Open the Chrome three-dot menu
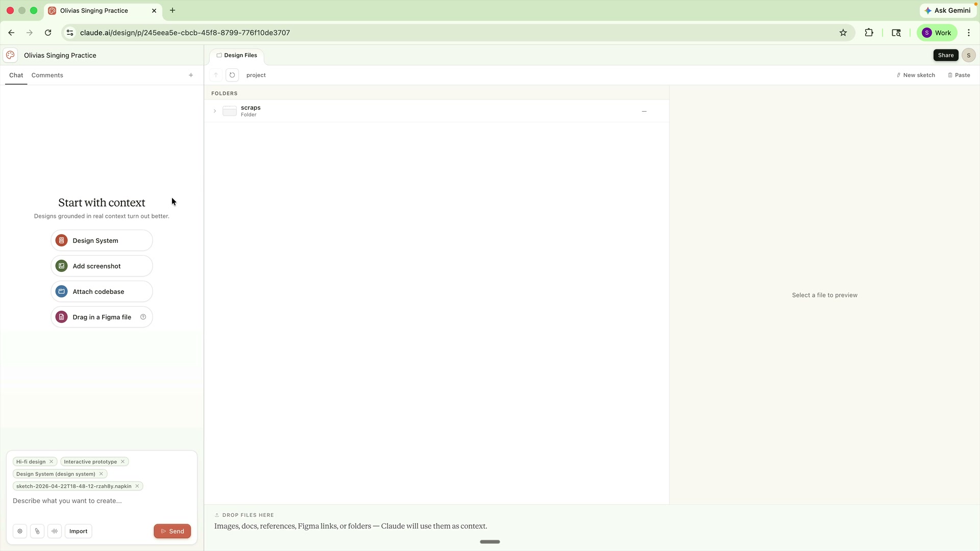 click(x=969, y=33)
